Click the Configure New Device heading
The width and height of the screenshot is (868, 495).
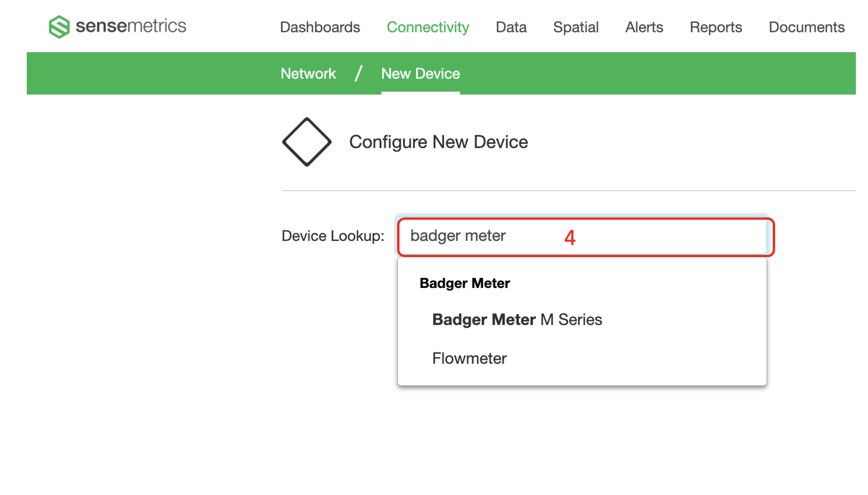pos(438,142)
